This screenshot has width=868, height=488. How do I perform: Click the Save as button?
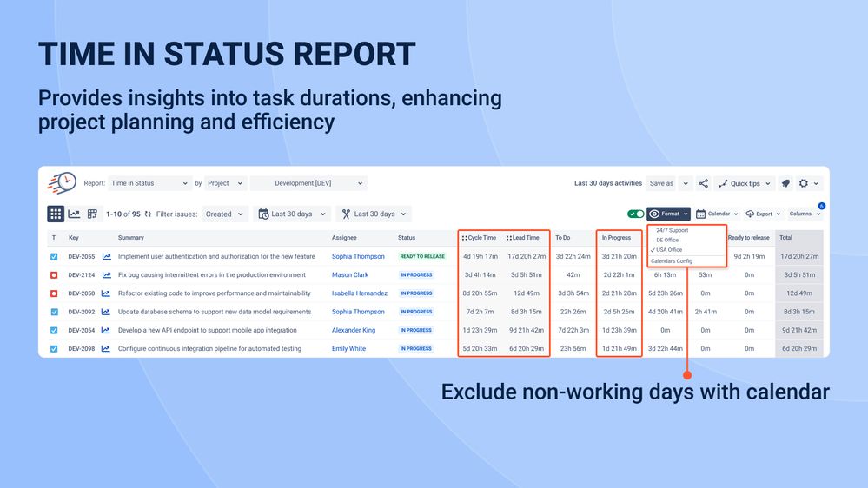661,183
